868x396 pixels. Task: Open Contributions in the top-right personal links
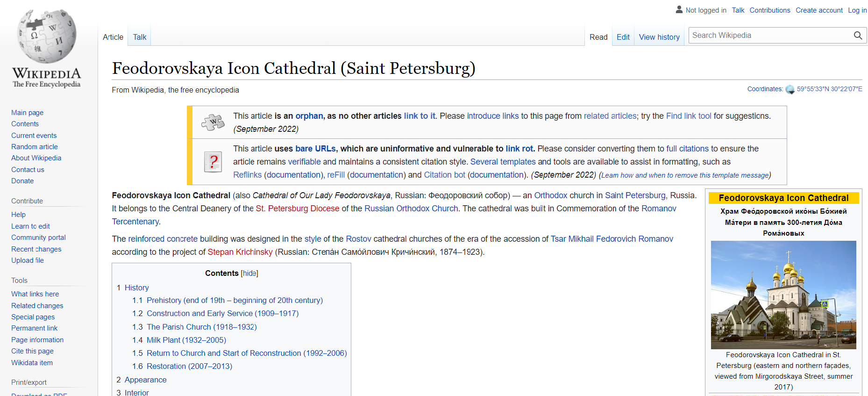[770, 10]
